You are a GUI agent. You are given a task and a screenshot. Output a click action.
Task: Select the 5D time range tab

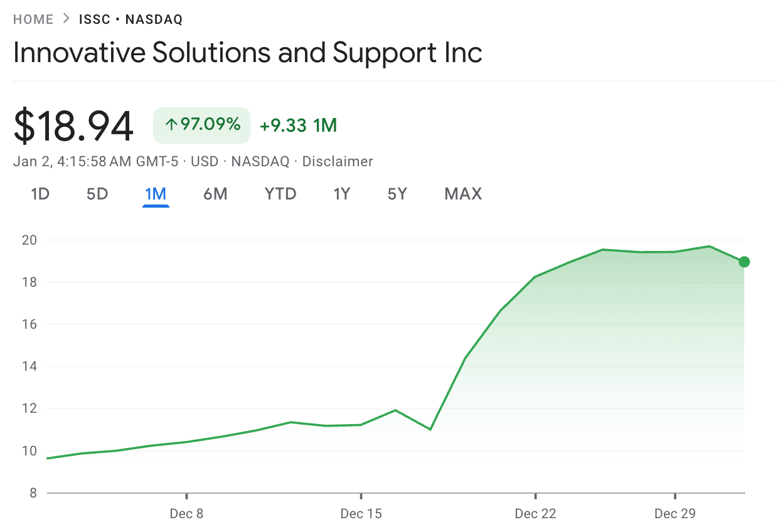point(97,194)
